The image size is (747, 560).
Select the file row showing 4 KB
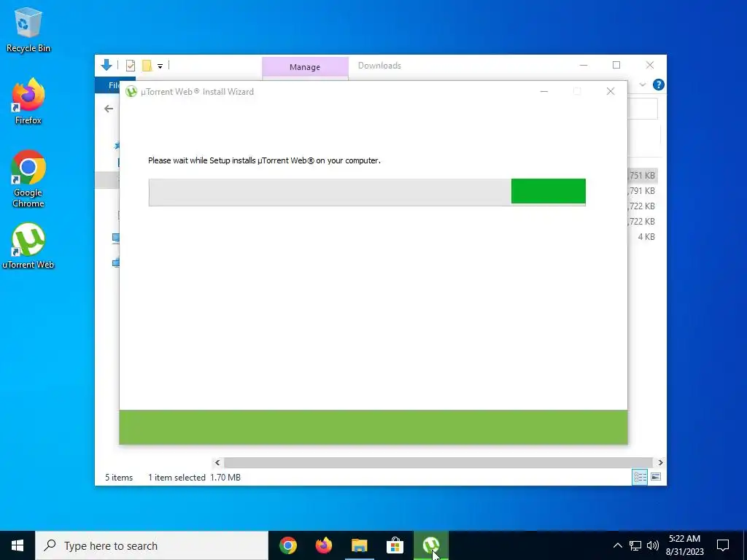tap(642, 237)
